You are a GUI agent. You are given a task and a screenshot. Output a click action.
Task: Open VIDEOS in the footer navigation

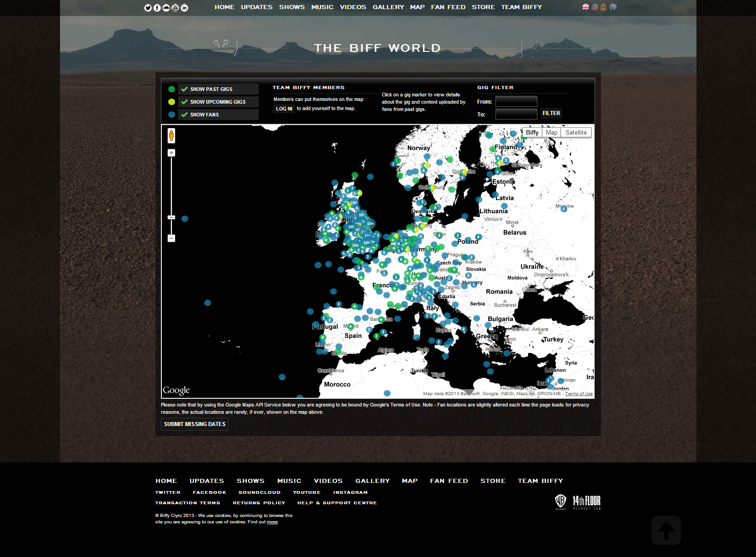(328, 481)
